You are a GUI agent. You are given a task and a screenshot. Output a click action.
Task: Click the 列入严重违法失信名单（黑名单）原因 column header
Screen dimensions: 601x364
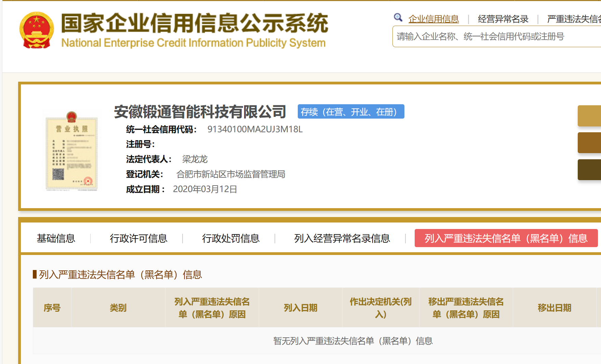212,308
